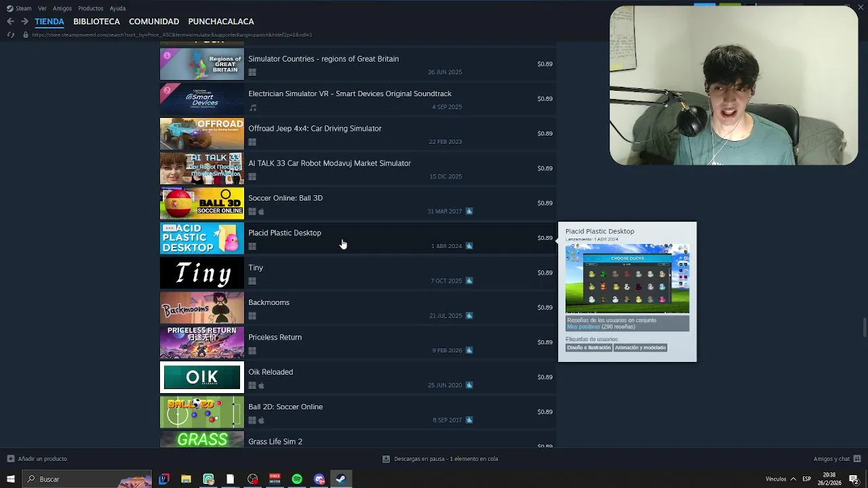Image resolution: width=868 pixels, height=488 pixels.
Task: Open Amigos y chat
Action: click(831, 459)
